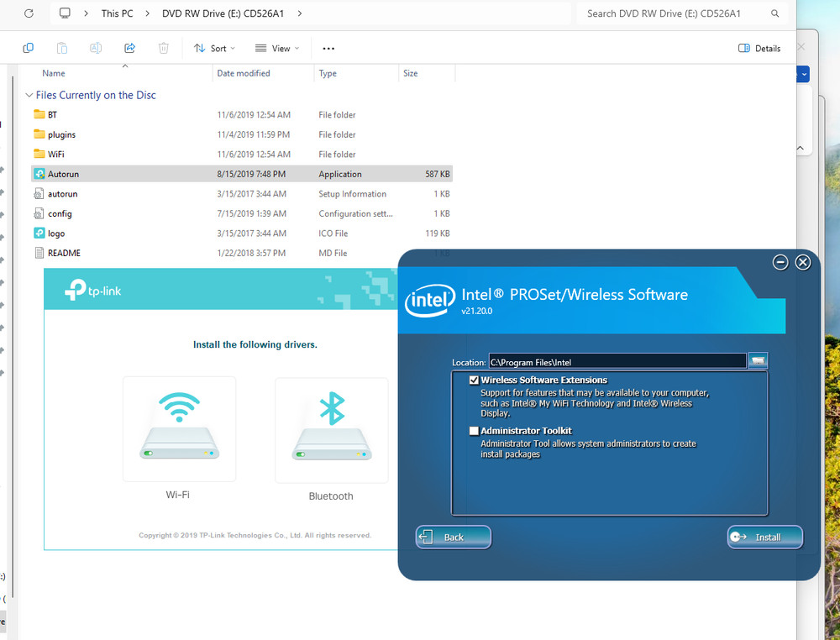Open the Sort dropdown menu
This screenshot has height=640, width=840.
(214, 49)
